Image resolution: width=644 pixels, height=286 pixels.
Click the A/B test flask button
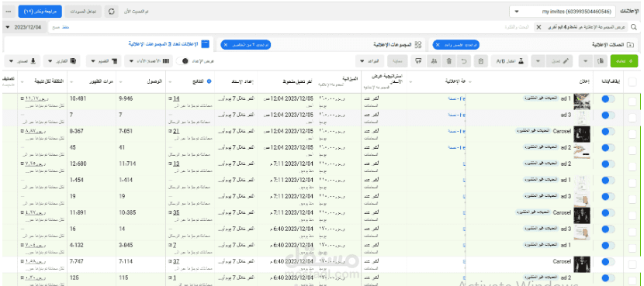click(510, 61)
